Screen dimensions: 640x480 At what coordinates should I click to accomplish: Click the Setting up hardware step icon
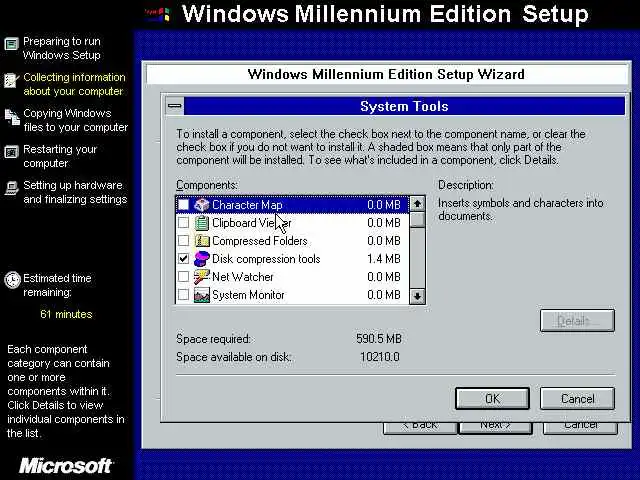pos(11,188)
